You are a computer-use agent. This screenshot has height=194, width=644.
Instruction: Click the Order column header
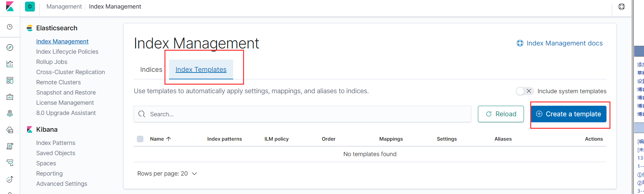point(329,139)
